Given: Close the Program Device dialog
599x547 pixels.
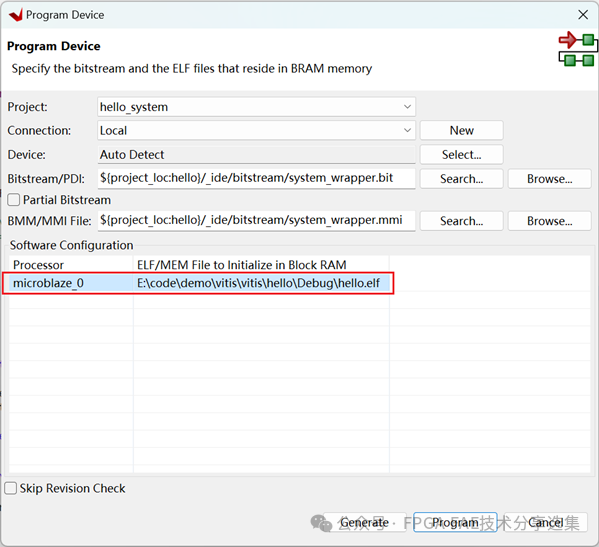Looking at the screenshot, I should (583, 15).
